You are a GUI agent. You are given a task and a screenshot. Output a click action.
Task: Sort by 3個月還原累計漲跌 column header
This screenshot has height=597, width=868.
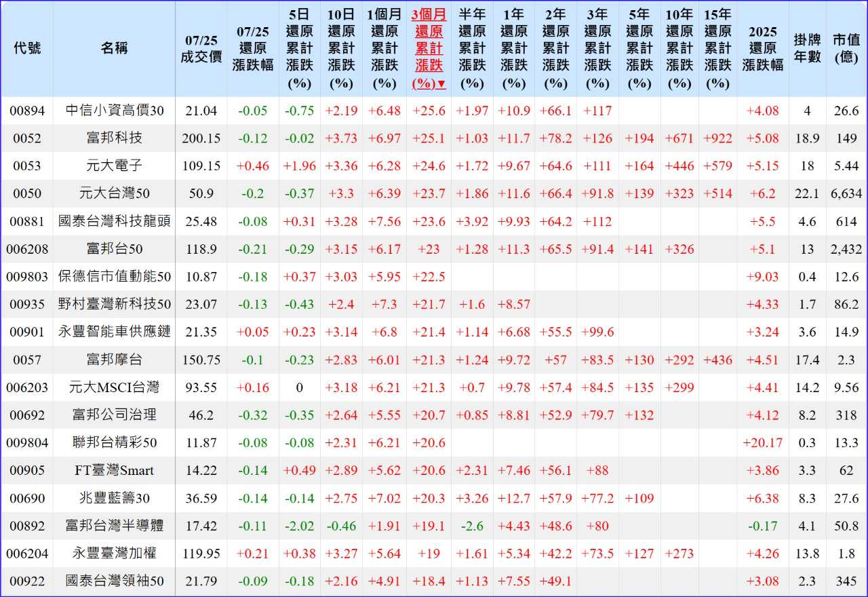tap(429, 49)
